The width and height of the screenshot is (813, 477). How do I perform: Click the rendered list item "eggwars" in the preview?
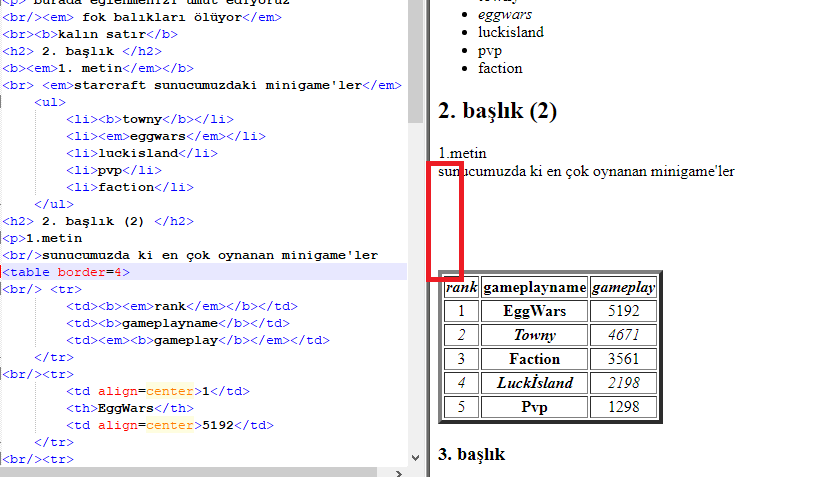point(505,15)
